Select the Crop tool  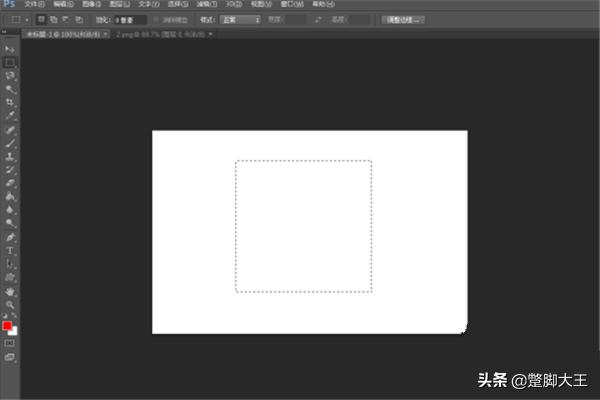tap(10, 103)
